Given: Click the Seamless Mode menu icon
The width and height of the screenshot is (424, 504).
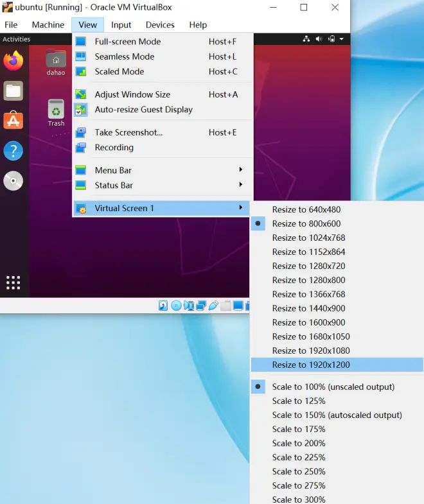Looking at the screenshot, I should (x=81, y=56).
